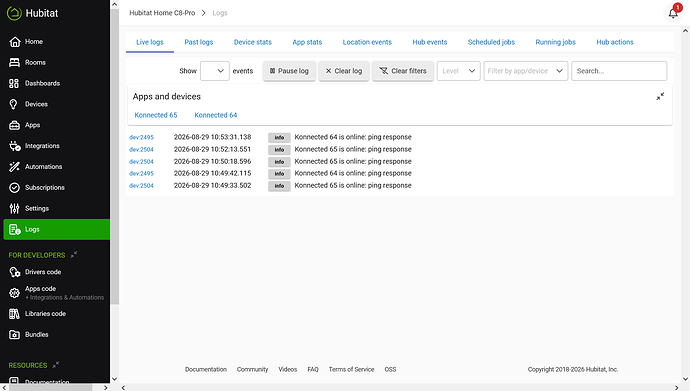
Task: Open dev:2504 link at 10:52:13.551
Action: pos(141,150)
